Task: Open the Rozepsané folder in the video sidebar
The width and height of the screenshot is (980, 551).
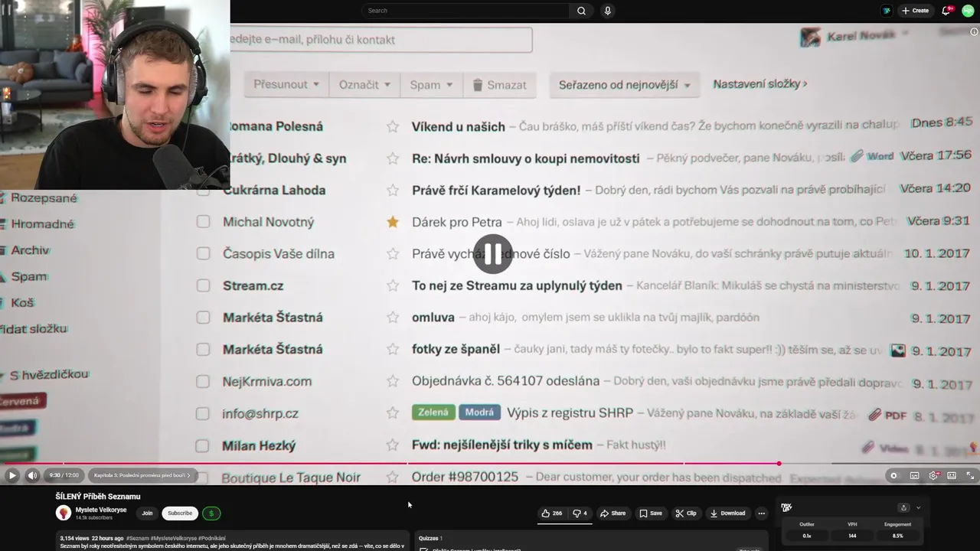Action: click(x=44, y=198)
